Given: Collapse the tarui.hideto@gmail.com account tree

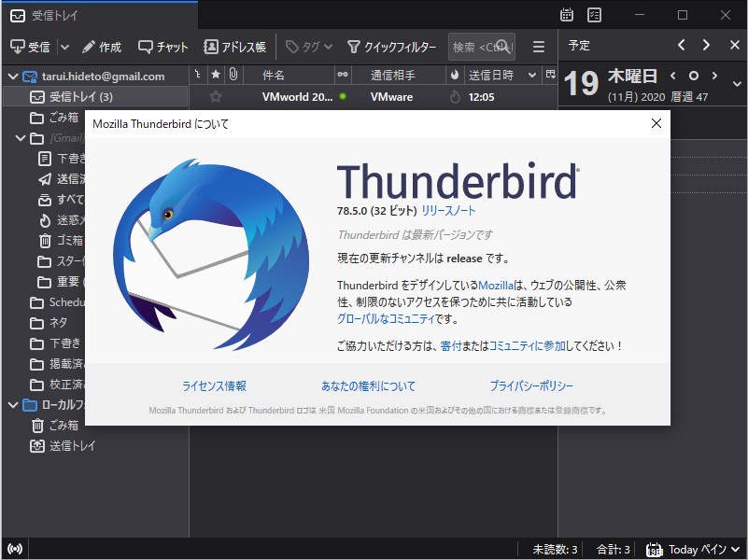Looking at the screenshot, I should click(x=13, y=76).
